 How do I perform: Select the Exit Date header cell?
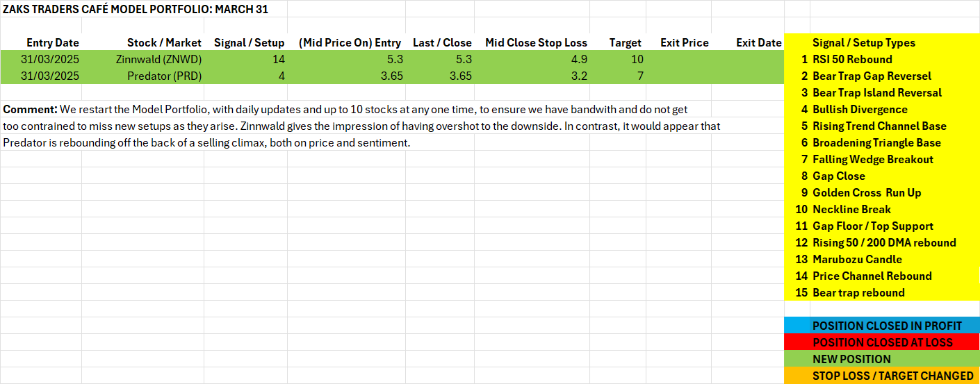point(758,42)
